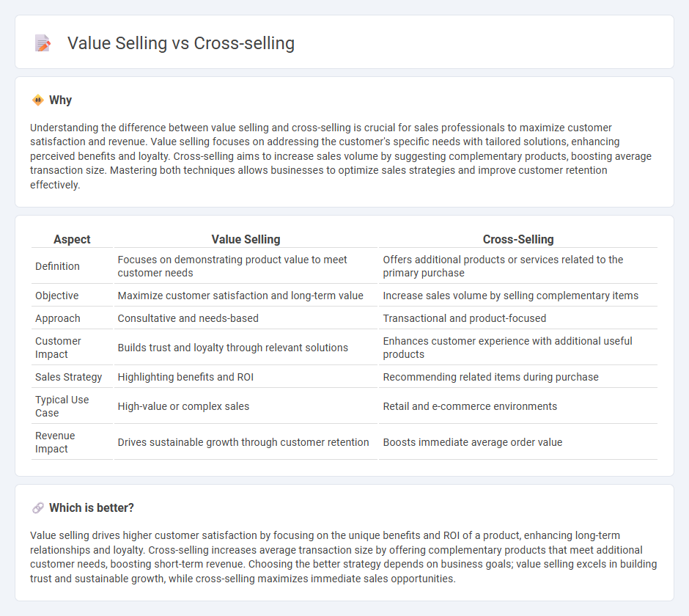Select the Typical Use Case row label
Viewport: 689px width, 616px height.
(62, 406)
